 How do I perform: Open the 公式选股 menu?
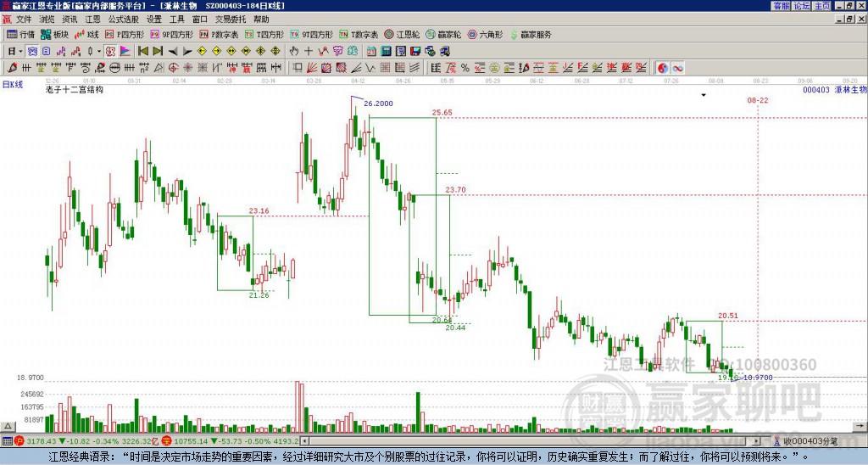click(124, 20)
